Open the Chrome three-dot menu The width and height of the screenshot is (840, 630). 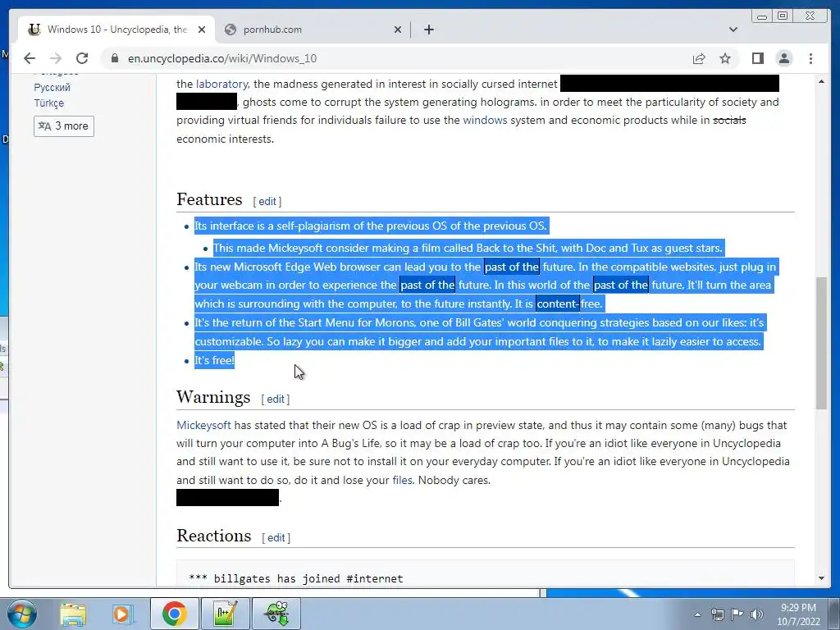pos(810,58)
